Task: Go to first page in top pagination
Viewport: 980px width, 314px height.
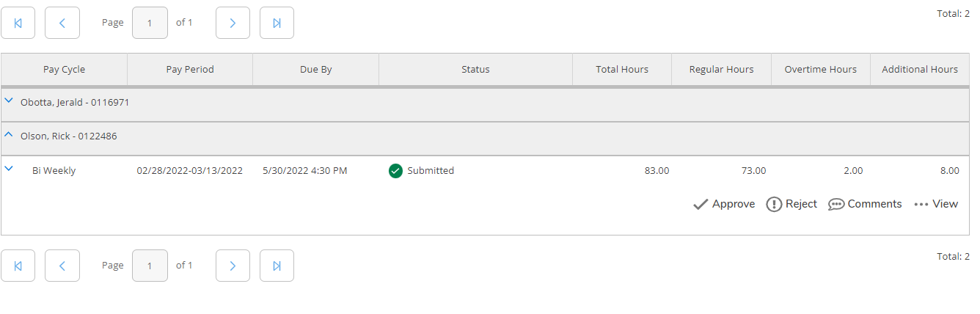Action: tap(18, 23)
